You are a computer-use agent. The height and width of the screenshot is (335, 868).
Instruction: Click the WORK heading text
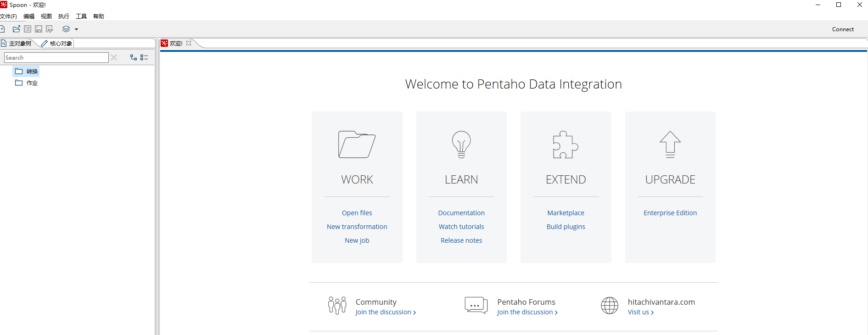tap(357, 179)
